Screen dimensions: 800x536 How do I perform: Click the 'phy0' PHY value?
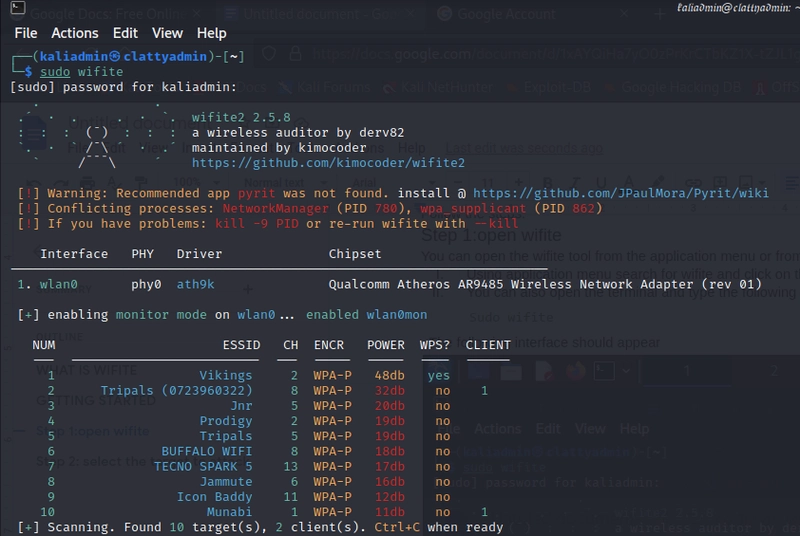(x=146, y=285)
